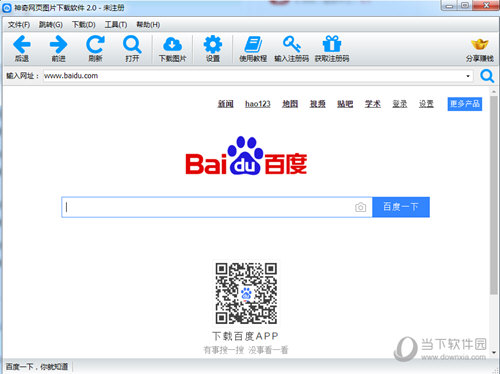The width and height of the screenshot is (500, 374).
Task: Open the 文件(F) menu
Action: coord(19,25)
